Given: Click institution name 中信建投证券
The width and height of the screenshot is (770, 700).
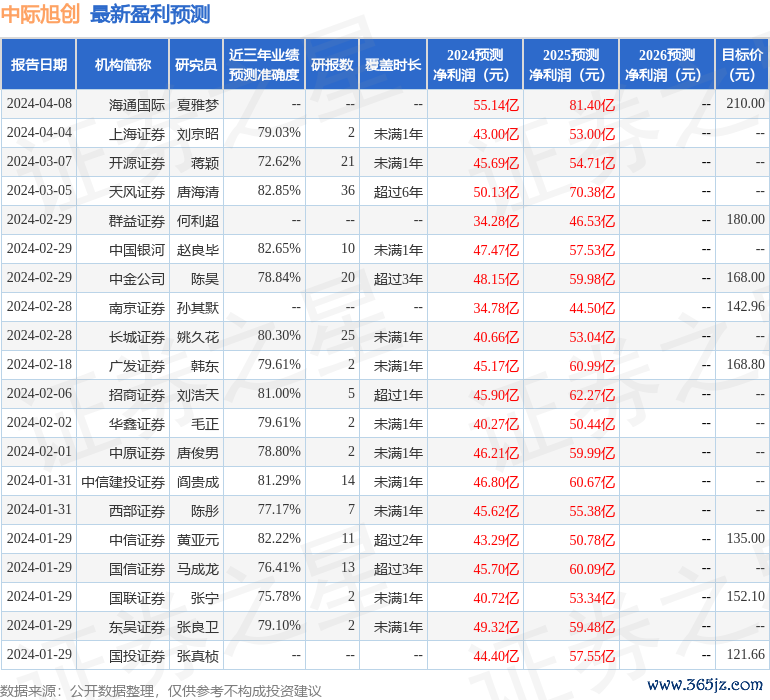Looking at the screenshot, I should [x=123, y=481].
